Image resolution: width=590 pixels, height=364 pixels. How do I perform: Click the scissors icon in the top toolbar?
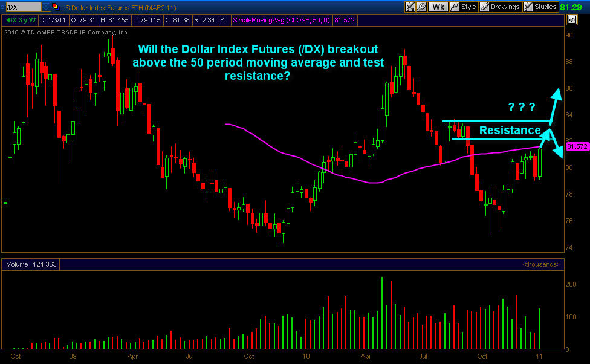[x=410, y=7]
